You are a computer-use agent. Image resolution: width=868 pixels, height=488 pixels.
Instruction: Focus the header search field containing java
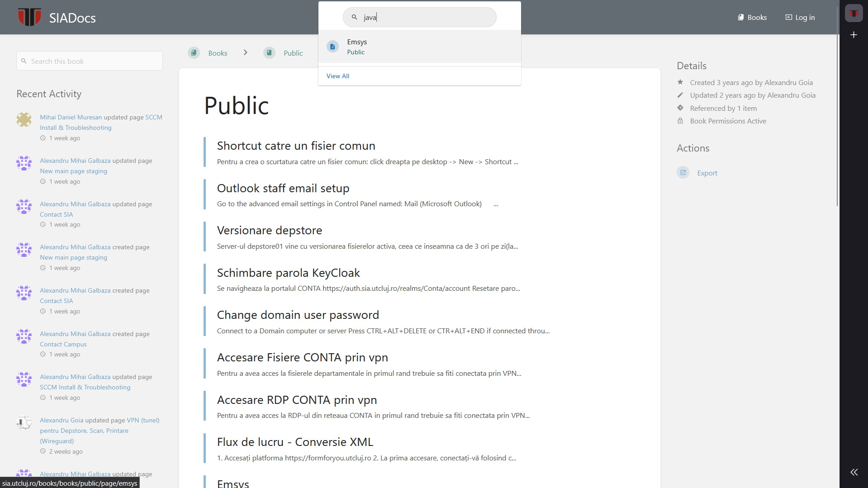pos(419,17)
